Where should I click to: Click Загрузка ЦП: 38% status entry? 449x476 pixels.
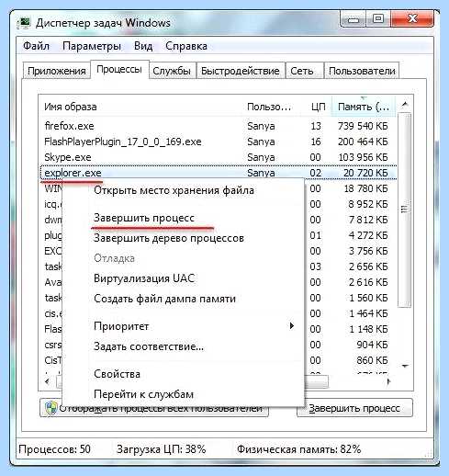pyautogui.click(x=161, y=449)
